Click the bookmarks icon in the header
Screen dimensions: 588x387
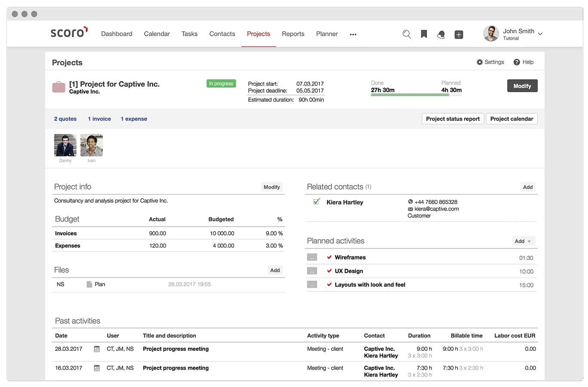pos(424,34)
